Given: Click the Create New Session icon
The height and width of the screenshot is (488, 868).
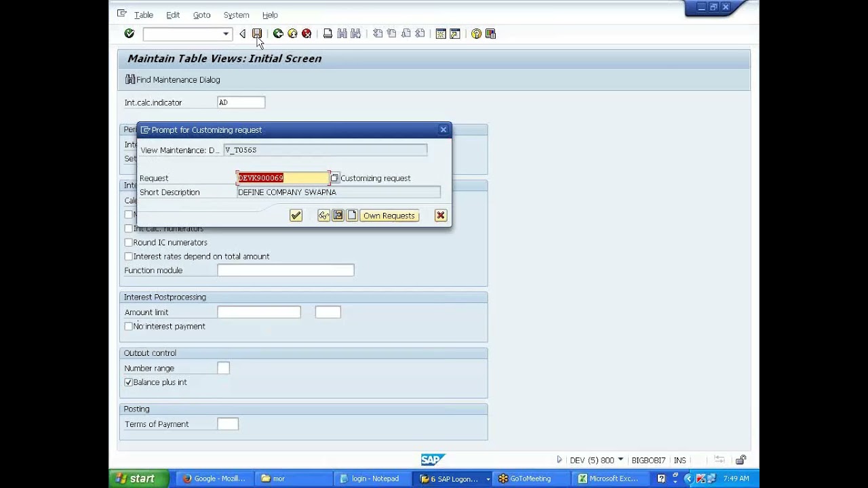Looking at the screenshot, I should [x=441, y=34].
